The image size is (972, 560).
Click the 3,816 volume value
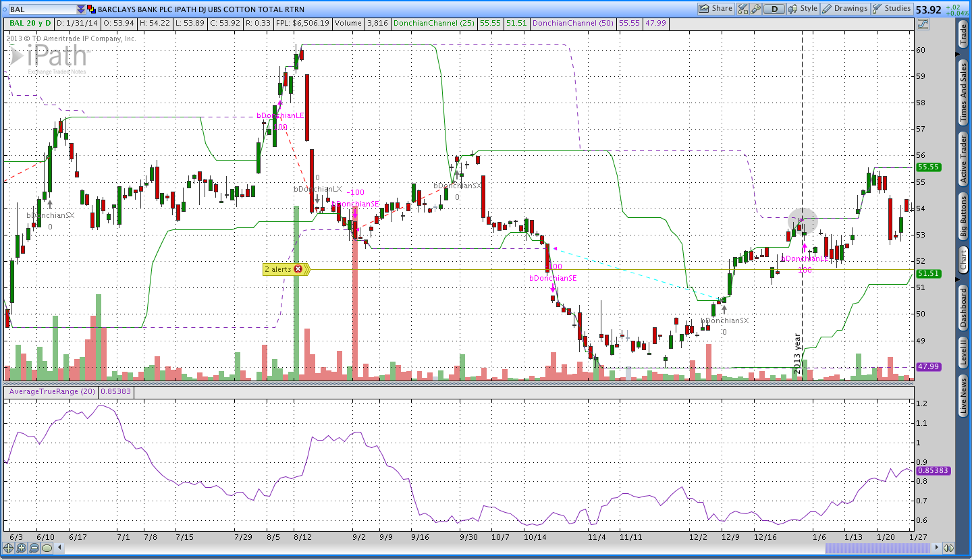tap(377, 23)
